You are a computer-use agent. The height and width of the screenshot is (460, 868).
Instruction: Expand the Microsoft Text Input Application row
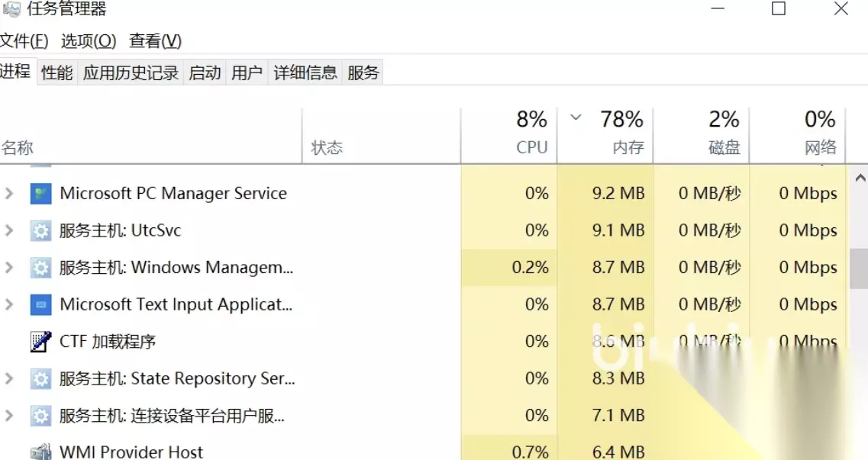tap(9, 305)
